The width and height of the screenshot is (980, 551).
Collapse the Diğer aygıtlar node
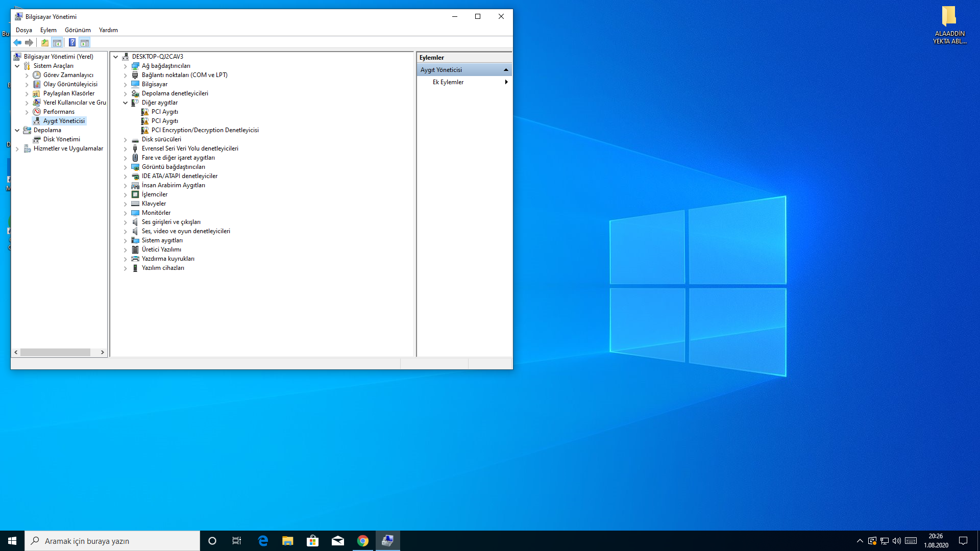point(125,103)
